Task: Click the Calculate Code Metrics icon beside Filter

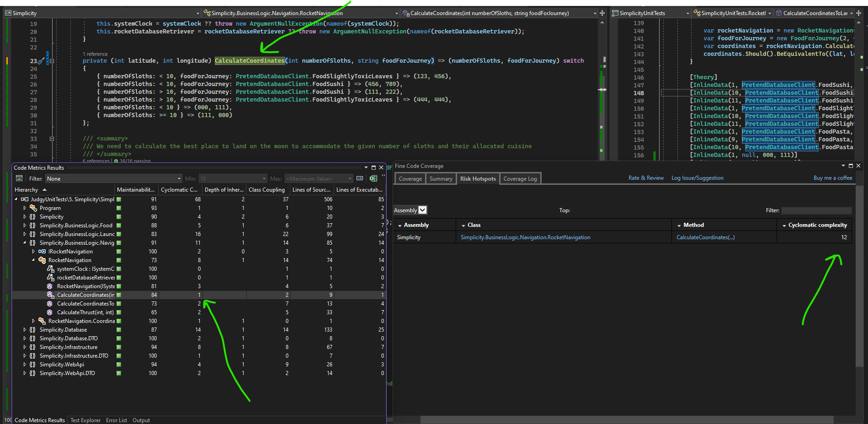Action: click(x=19, y=178)
